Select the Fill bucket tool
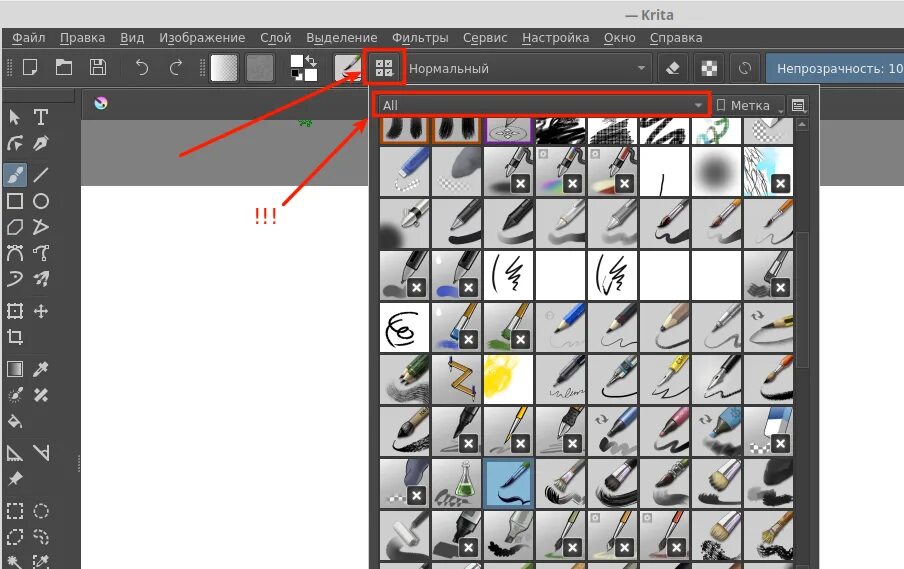This screenshot has height=569, width=904. click(15, 421)
